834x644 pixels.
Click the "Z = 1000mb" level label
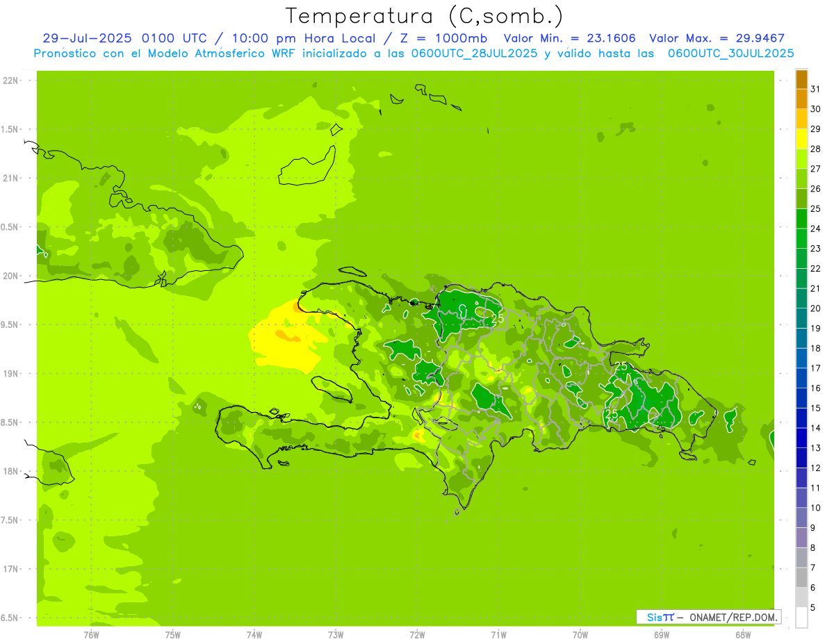[443, 38]
